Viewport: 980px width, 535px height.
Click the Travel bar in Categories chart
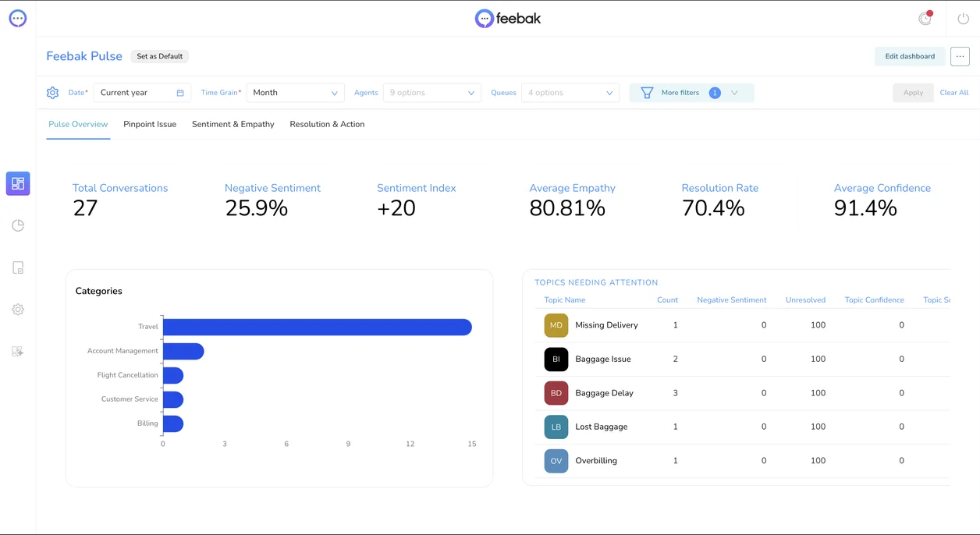coord(318,327)
